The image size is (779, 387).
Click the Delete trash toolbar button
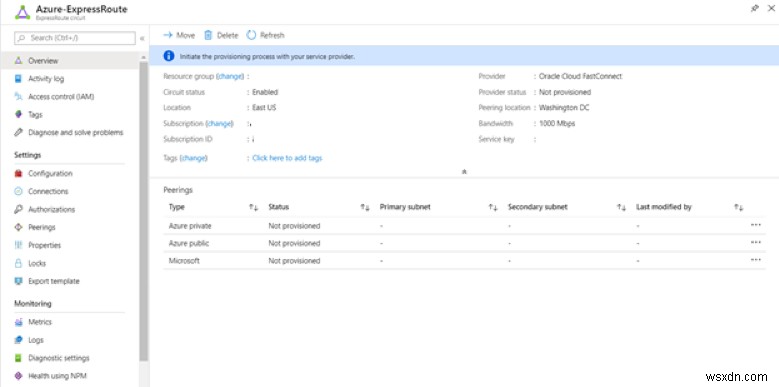221,35
